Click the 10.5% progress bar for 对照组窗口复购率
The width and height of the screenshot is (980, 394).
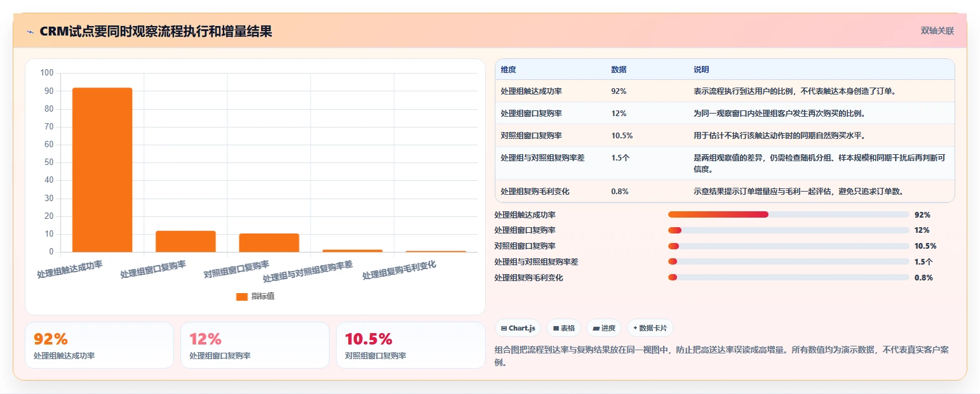coord(788,246)
